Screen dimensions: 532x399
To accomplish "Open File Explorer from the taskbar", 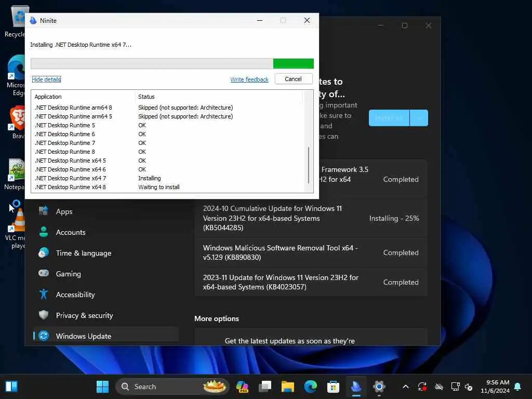I will [288, 387].
